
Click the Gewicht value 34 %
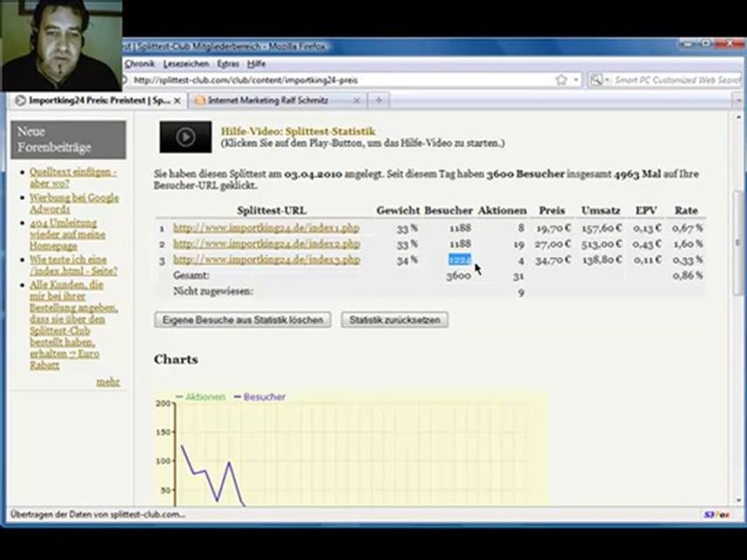coord(407,260)
